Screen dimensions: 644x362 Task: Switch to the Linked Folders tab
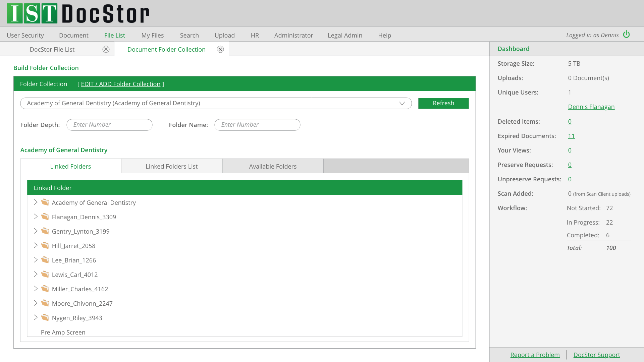click(71, 166)
